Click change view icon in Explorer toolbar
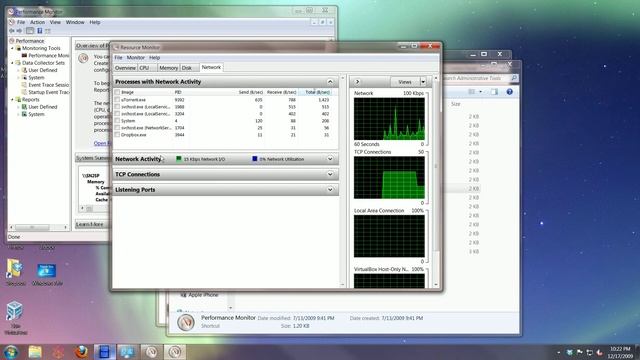Viewport: 640px width, 360px height. coord(472,92)
